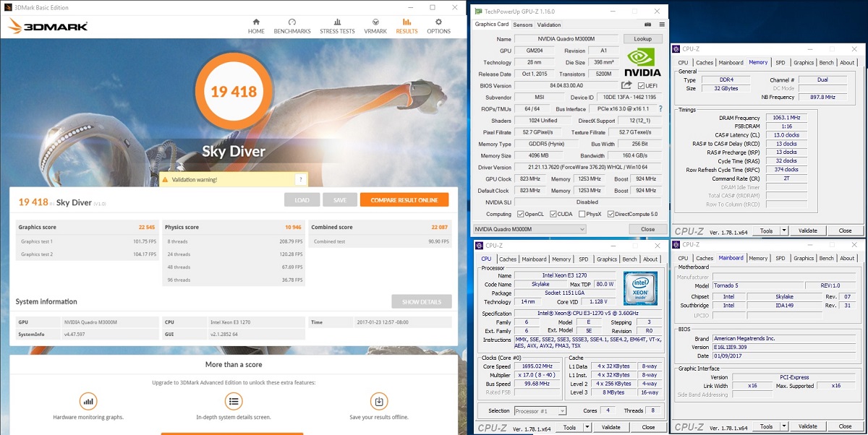Switch to VRMark in 3DMark
This screenshot has width=868, height=435.
click(x=375, y=26)
